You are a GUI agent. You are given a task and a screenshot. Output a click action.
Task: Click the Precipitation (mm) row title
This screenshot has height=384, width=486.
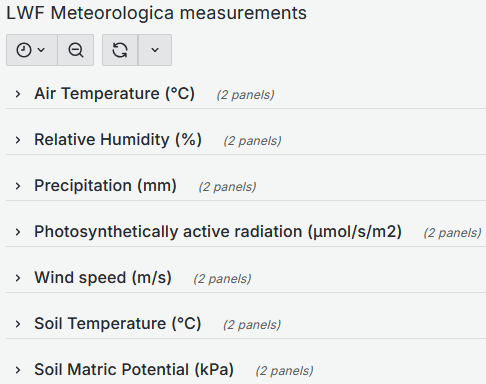point(105,185)
